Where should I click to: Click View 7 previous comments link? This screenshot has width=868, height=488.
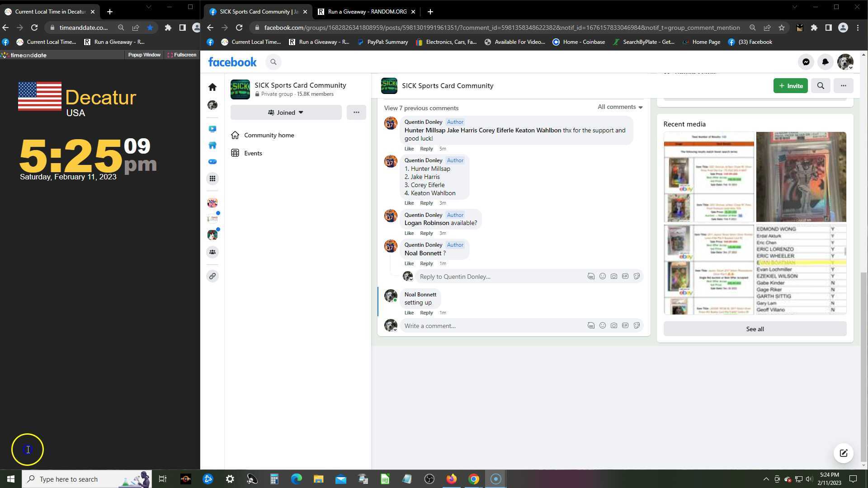(x=421, y=108)
